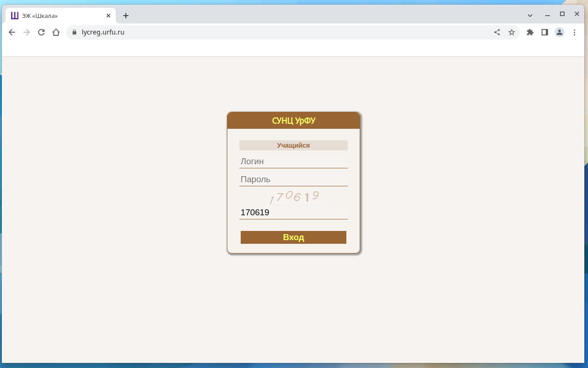Open a new browser tab with the plus
Viewport: 588px width, 368px height.
click(x=125, y=15)
